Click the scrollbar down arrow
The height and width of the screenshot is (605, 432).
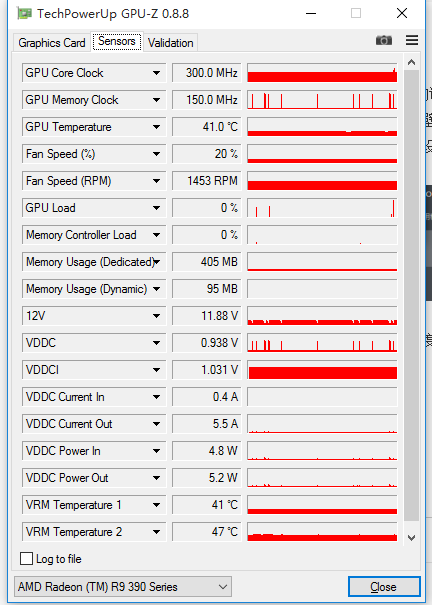click(412, 537)
